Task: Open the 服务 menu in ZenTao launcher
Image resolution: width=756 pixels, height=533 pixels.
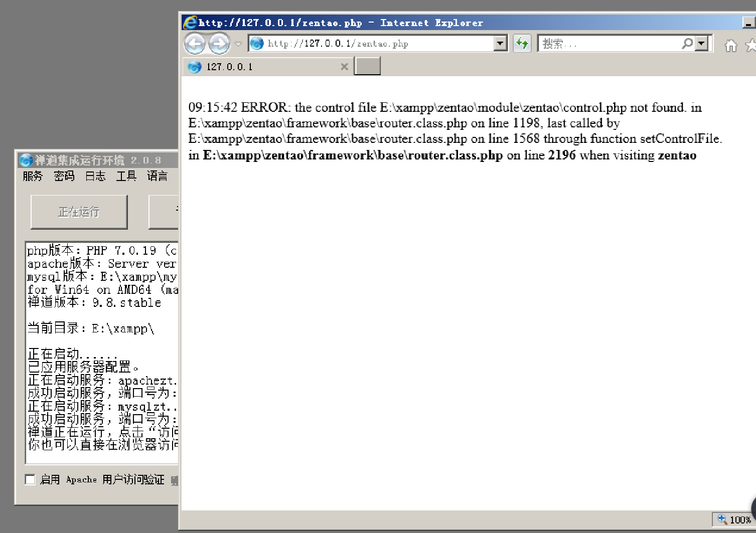Action: pos(33,176)
